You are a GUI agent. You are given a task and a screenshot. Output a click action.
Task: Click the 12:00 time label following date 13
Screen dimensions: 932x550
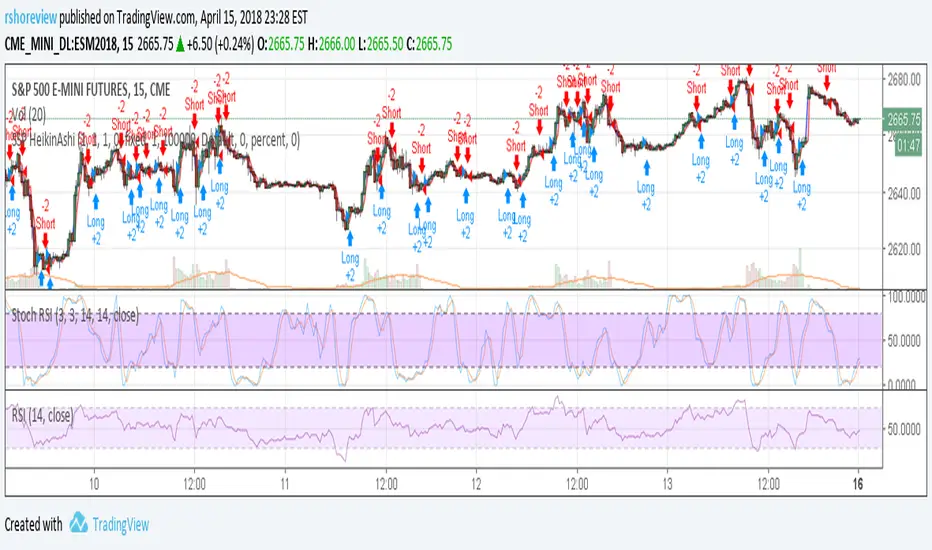click(768, 484)
